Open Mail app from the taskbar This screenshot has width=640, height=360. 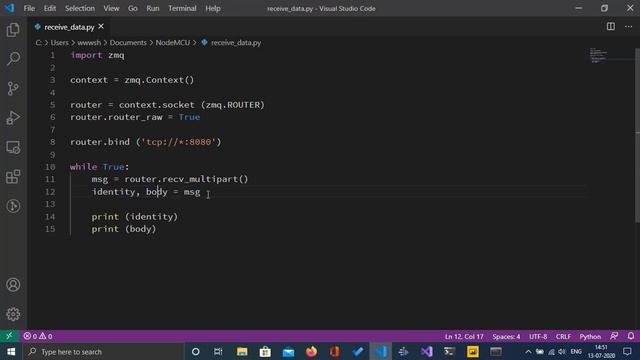click(288, 351)
